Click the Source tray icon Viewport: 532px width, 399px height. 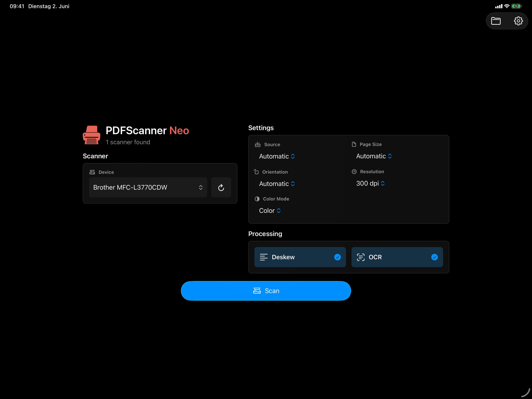coord(257,144)
